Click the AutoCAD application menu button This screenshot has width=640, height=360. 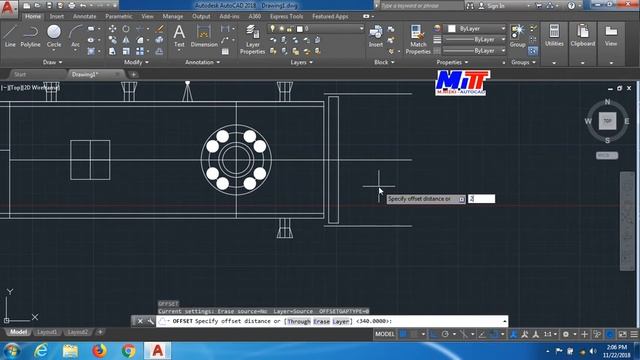point(8,8)
